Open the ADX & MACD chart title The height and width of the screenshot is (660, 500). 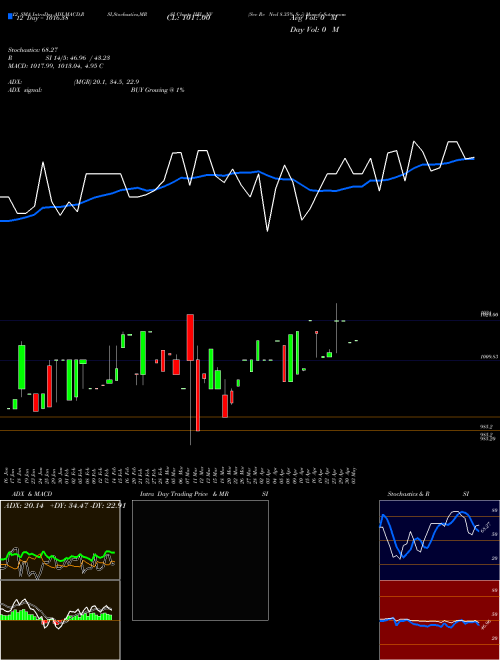[32, 494]
